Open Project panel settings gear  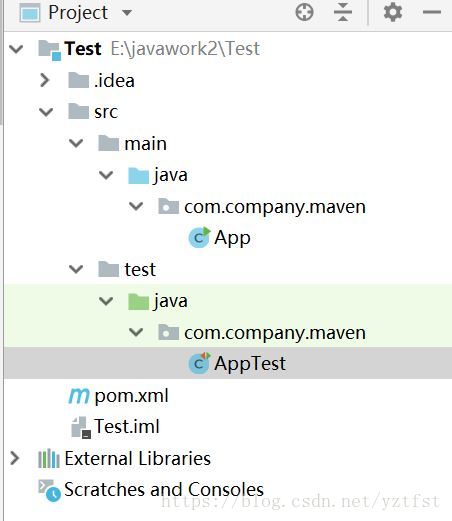coord(393,12)
